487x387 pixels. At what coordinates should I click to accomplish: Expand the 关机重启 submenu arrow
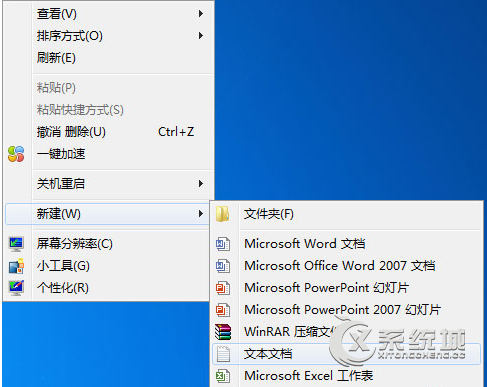pos(201,184)
